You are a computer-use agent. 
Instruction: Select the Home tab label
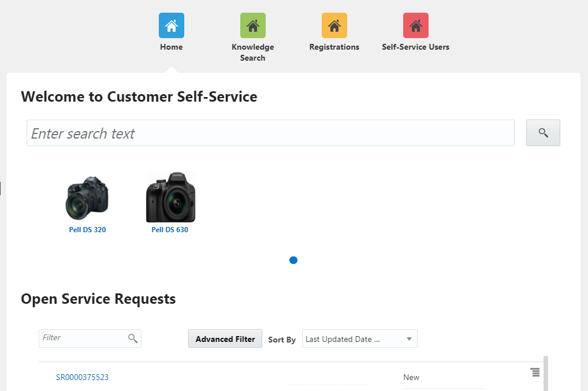(x=172, y=47)
